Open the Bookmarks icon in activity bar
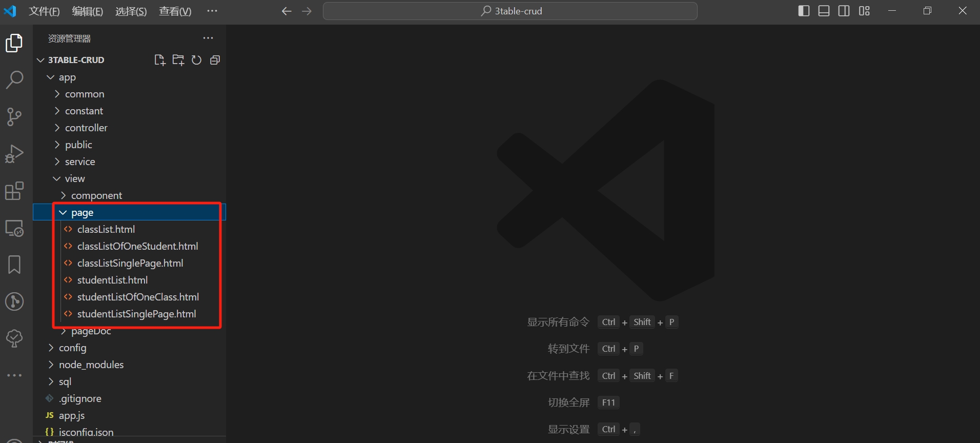This screenshot has height=443, width=980. pyautogui.click(x=14, y=265)
